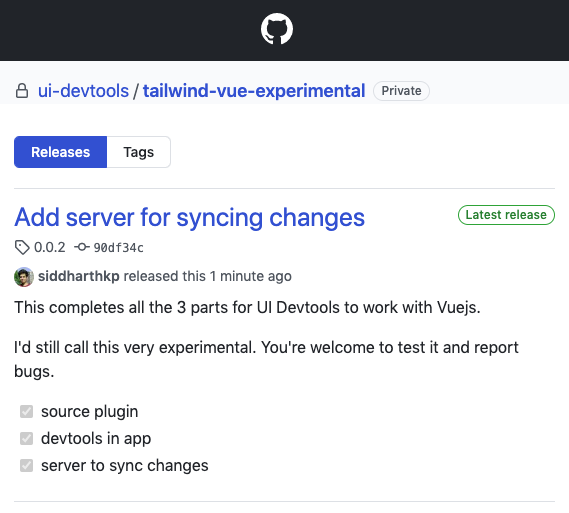Toggle the 'source plugin' checkbox
The image size is (569, 513).
click(x=26, y=412)
